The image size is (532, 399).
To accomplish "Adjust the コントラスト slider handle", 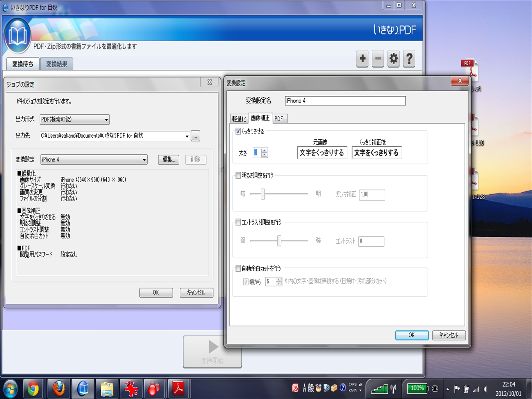I will (x=279, y=241).
